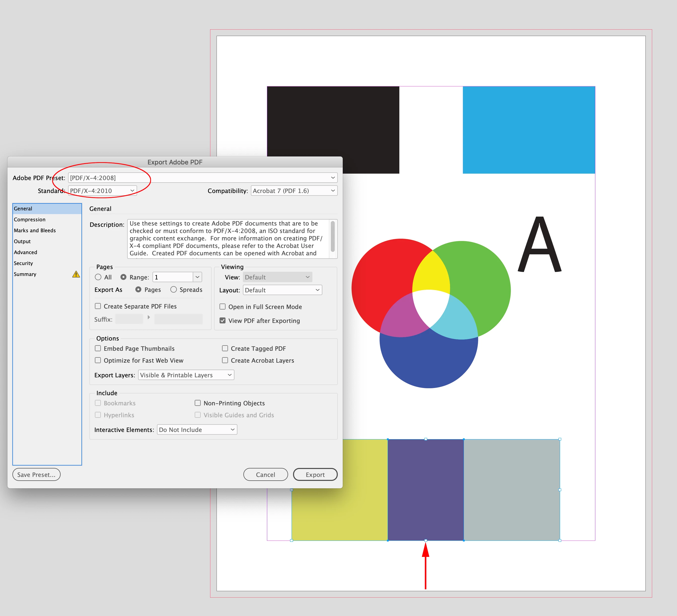Click the suffix arrow triangle icon

click(149, 317)
